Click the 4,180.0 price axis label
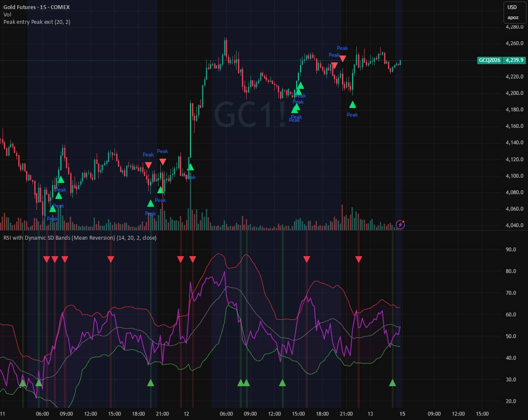The height and width of the screenshot is (420, 528). 515,110
